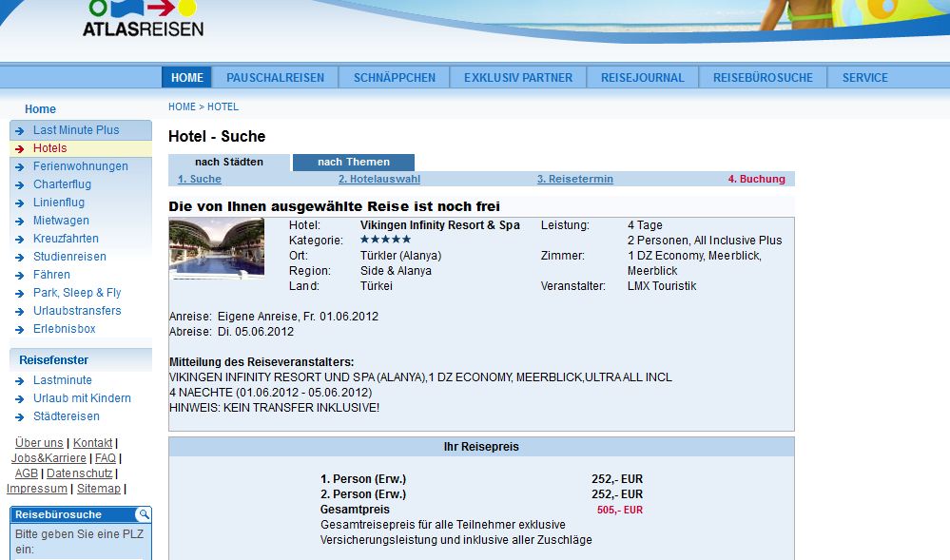Screen dimensions: 950x560
Task: Open the Vikingen hotel pool thumbnail
Action: (217, 249)
